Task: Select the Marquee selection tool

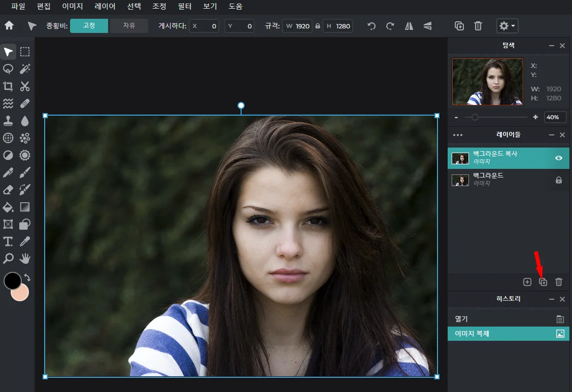Action: click(25, 52)
